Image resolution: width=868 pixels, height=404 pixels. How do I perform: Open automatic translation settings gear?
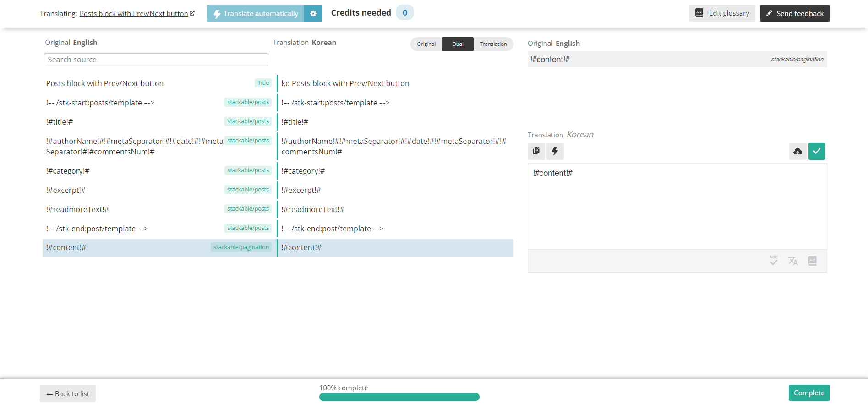(x=313, y=14)
